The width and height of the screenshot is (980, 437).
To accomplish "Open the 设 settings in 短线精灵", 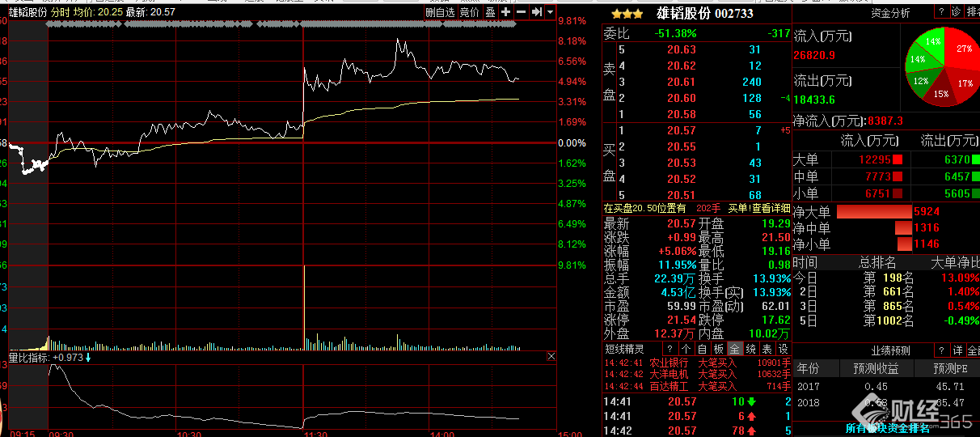I will point(783,349).
